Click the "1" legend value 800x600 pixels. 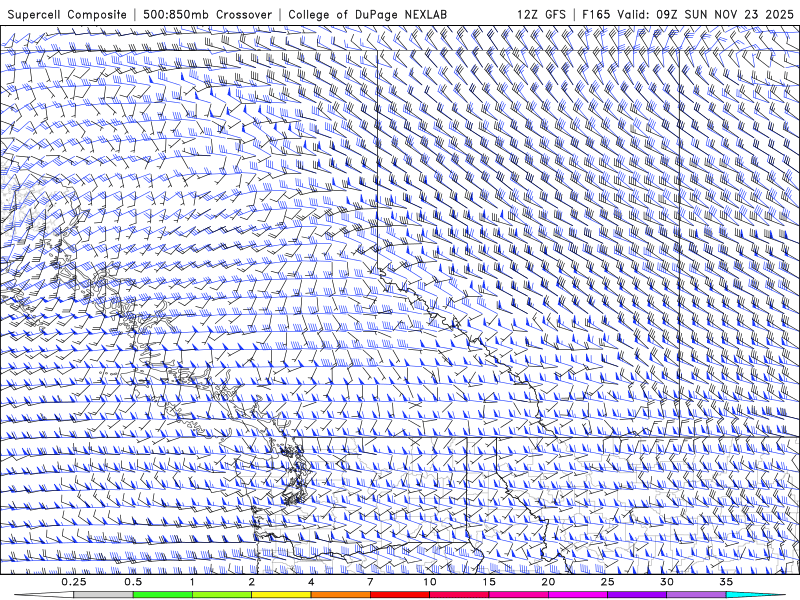tap(192, 582)
